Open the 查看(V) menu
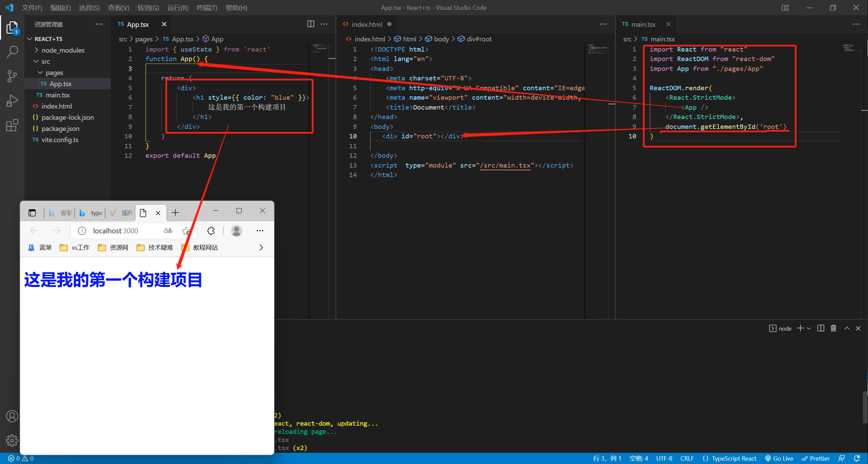The height and width of the screenshot is (464, 868). point(118,7)
